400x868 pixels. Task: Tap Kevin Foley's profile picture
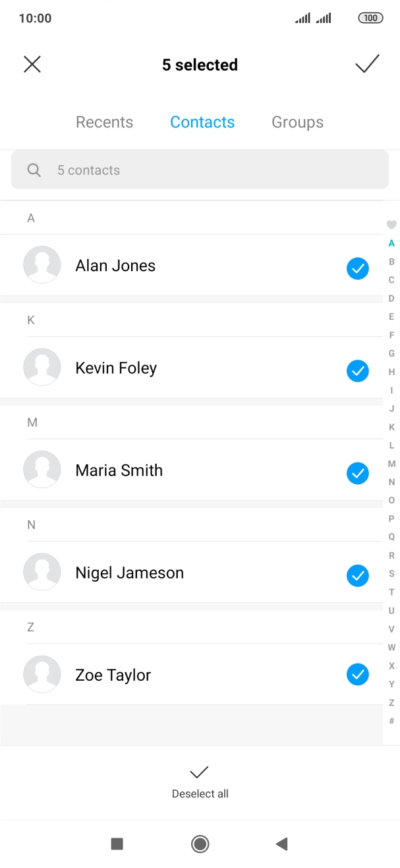pyautogui.click(x=42, y=367)
